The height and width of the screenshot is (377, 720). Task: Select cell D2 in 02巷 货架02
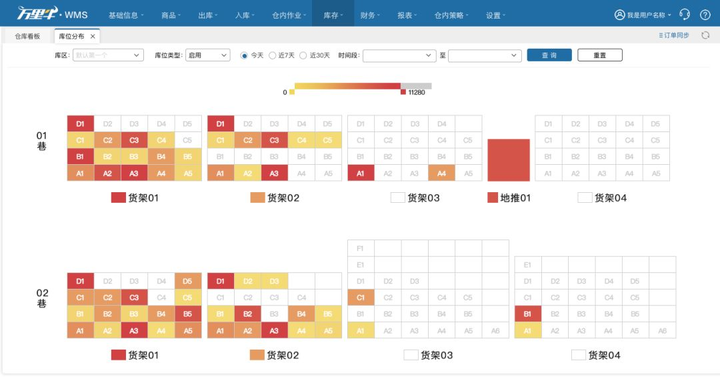[248, 281]
